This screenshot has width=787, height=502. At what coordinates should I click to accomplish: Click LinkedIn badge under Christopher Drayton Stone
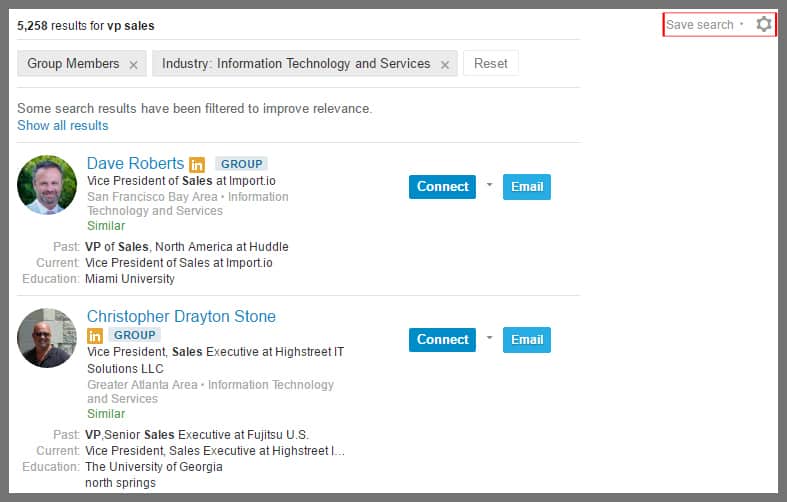click(95, 335)
